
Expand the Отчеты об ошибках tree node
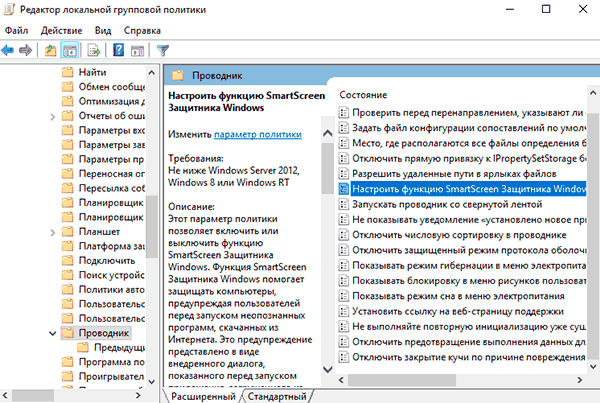53,117
